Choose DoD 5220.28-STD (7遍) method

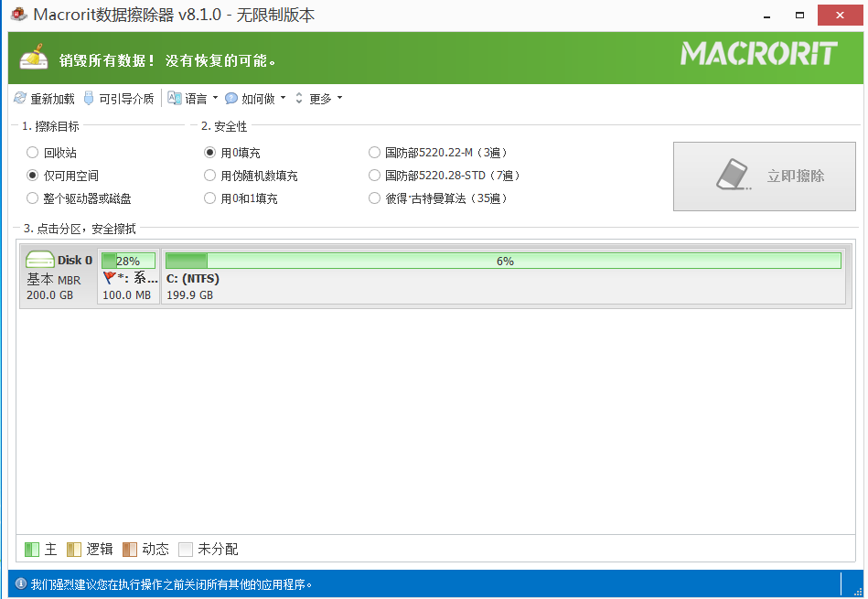444,176
